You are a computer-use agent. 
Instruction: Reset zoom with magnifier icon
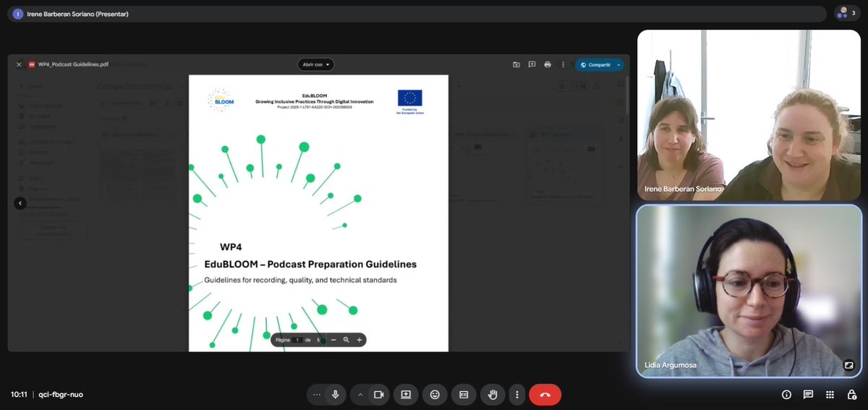point(346,340)
